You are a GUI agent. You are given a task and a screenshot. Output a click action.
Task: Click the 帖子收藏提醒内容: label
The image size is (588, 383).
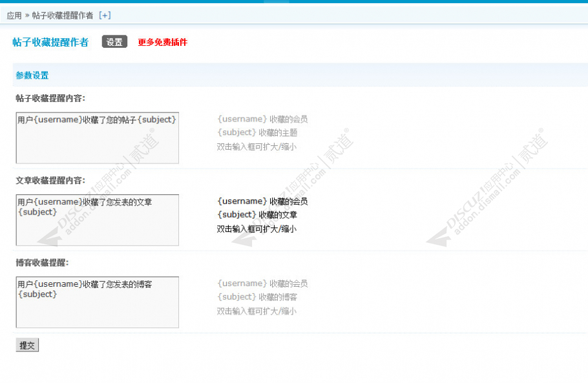point(50,98)
